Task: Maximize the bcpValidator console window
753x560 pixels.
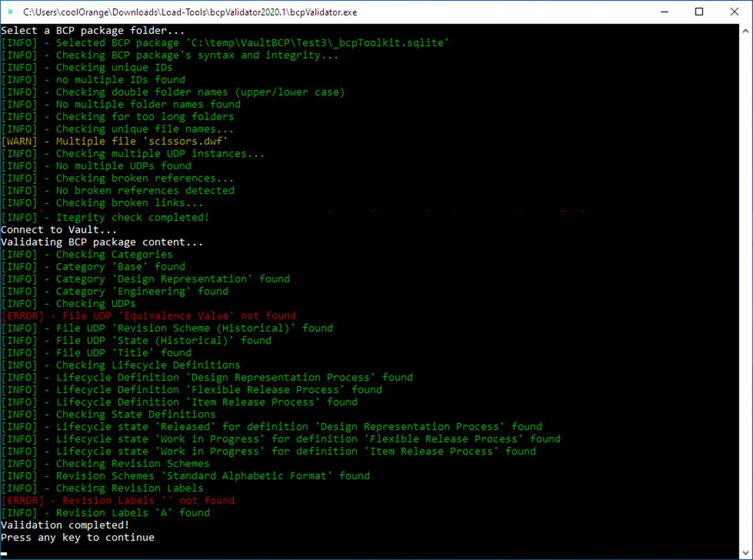Action: point(699,12)
